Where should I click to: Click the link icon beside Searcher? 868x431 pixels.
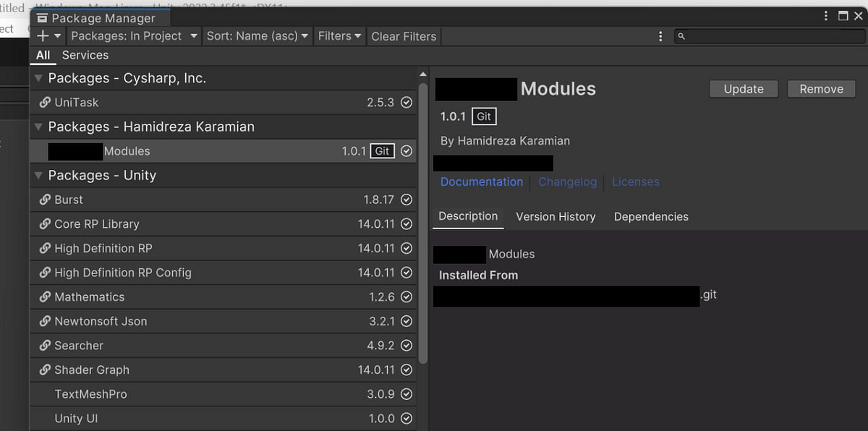point(45,345)
